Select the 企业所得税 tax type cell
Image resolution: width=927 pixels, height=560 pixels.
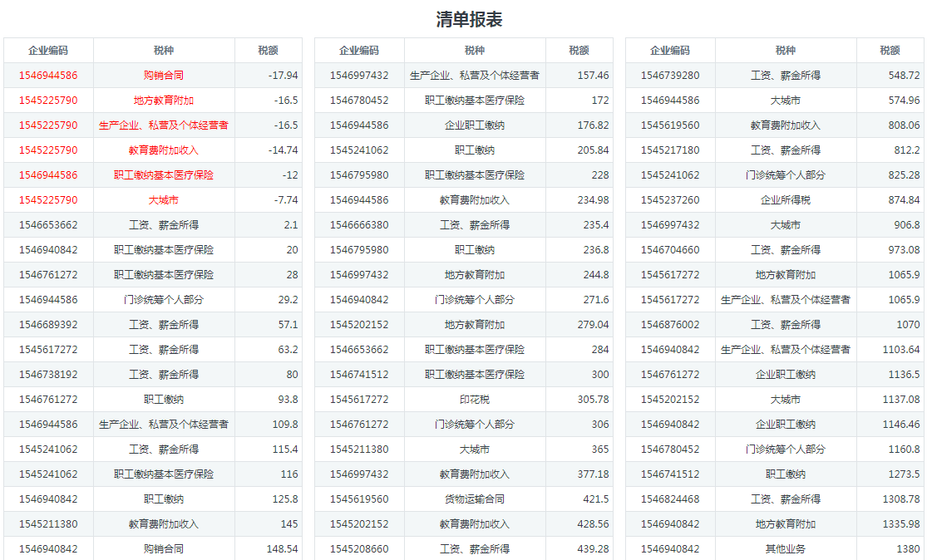pyautogui.click(x=786, y=200)
